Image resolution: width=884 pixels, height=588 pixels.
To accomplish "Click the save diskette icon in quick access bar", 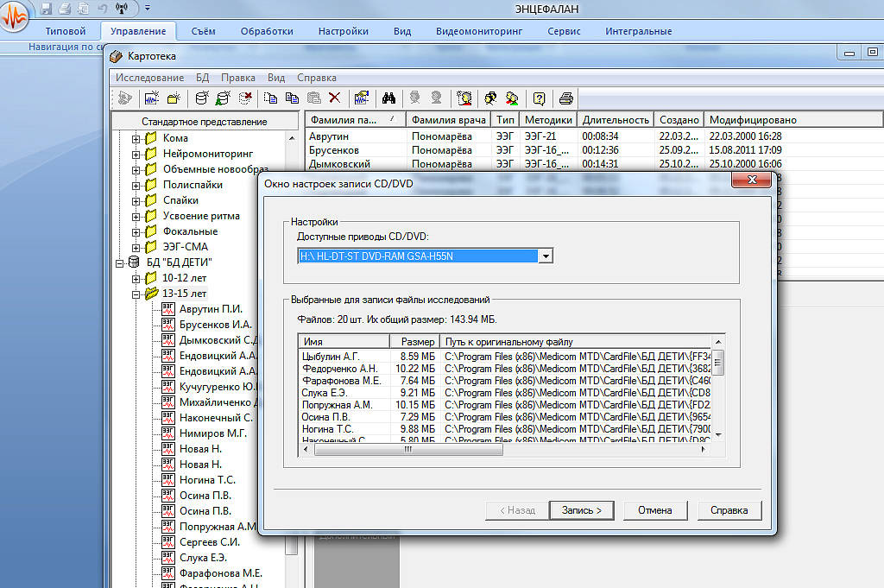I will [47, 9].
